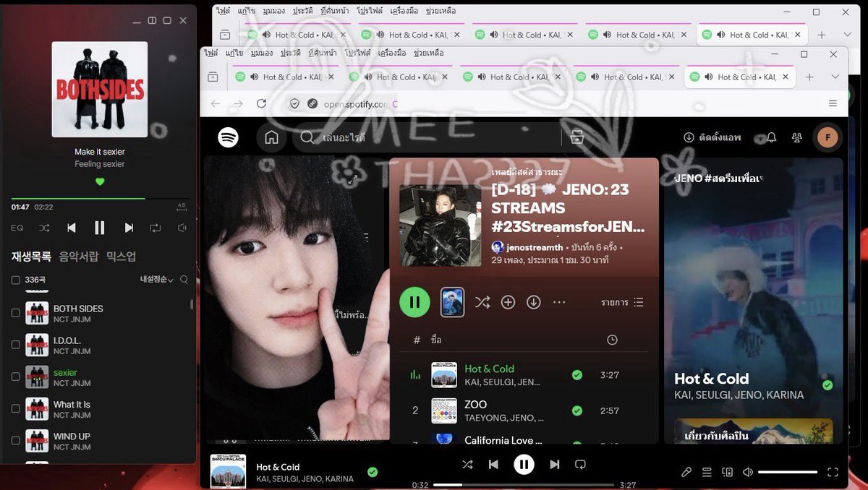The width and height of the screenshot is (868, 490).
Task: List all browser tabs with the chevron
Action: (837, 77)
